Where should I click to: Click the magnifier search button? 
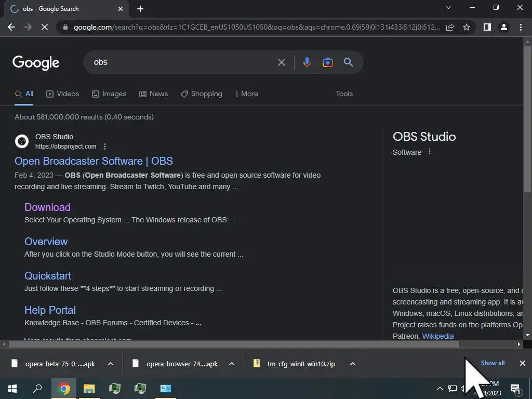349,62
